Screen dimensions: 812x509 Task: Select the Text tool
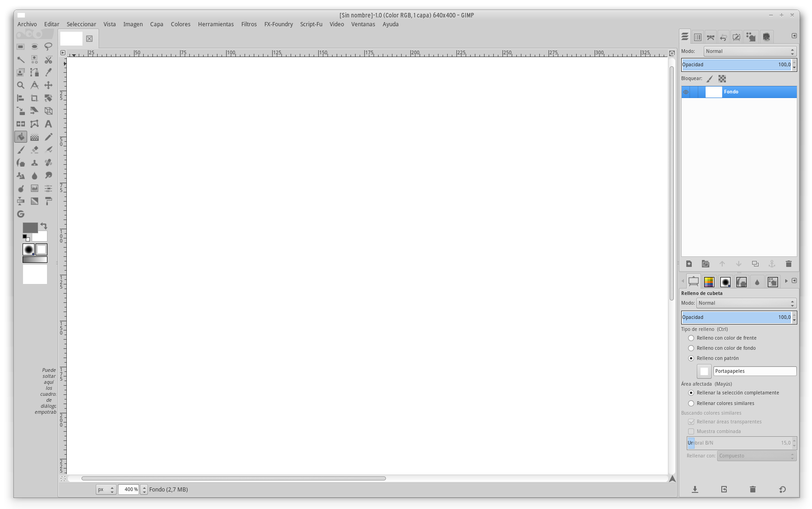pos(48,124)
